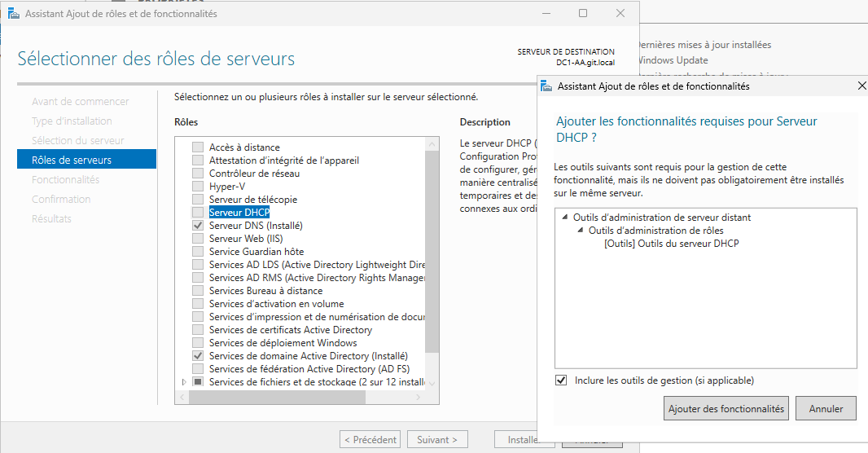Viewport: 868px width, 453px height.
Task: Select the Serveur de télécopie checkbox
Action: click(198, 200)
